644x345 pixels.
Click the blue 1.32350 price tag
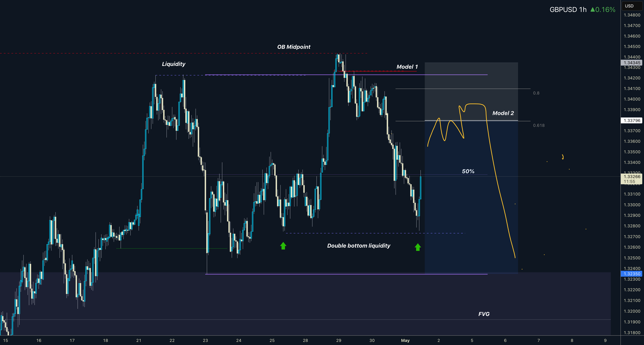[632, 274]
